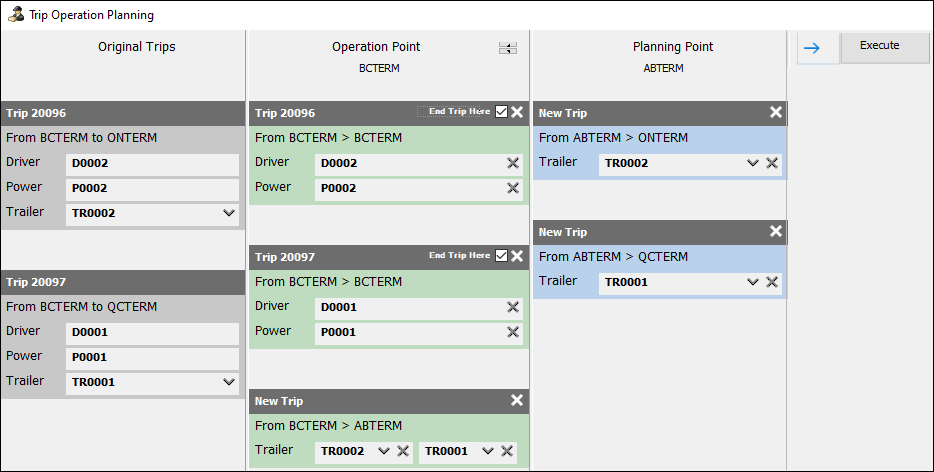The height and width of the screenshot is (472, 934).
Task: Close the BCTERM > ABTERM New Trip card
Action: [517, 400]
